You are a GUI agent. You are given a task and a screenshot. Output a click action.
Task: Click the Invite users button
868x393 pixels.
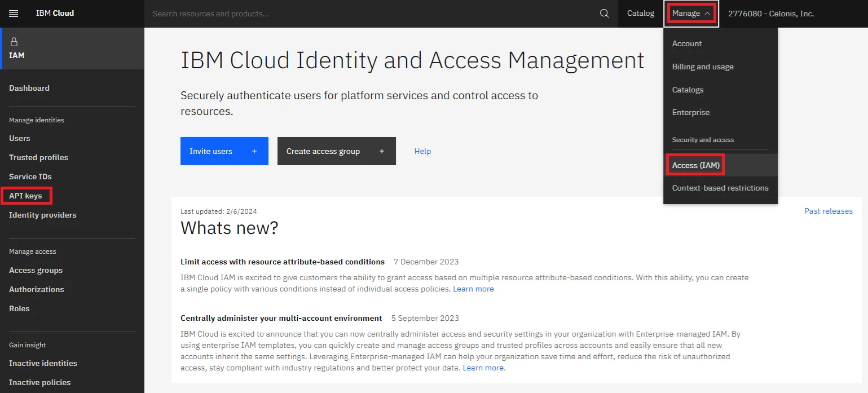[x=224, y=151]
